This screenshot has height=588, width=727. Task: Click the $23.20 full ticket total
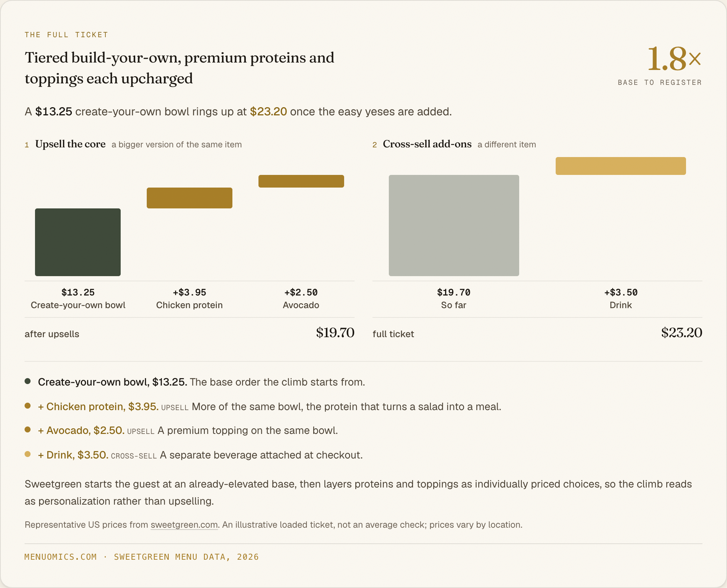[x=682, y=333]
